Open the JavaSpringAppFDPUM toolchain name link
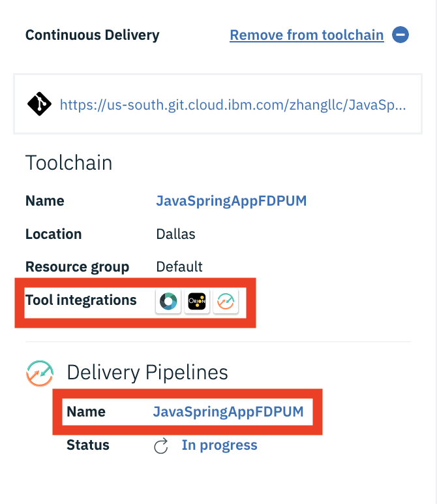 [x=231, y=201]
